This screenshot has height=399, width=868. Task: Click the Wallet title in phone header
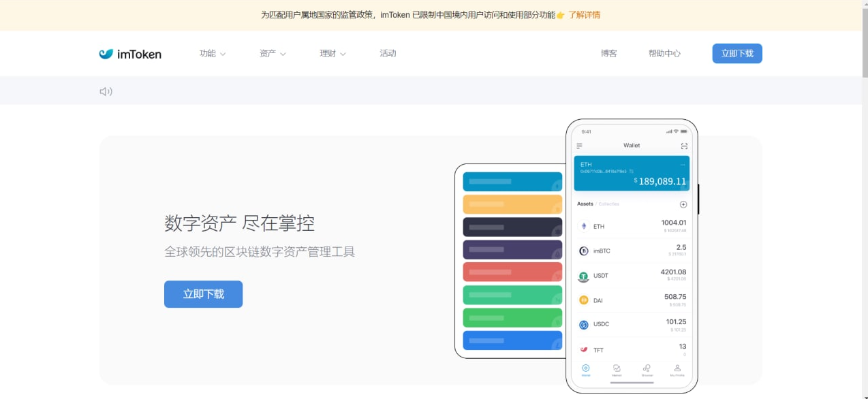point(632,146)
